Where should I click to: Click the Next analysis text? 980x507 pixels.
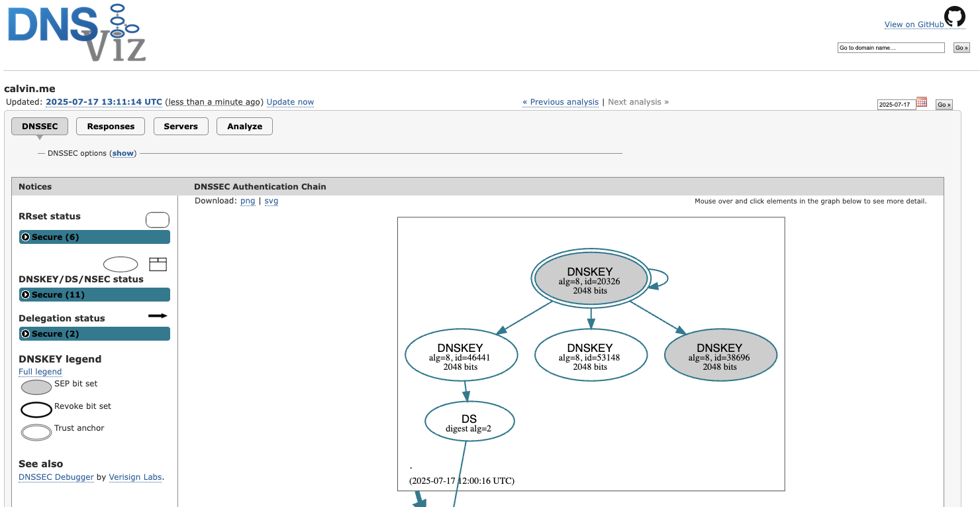638,102
